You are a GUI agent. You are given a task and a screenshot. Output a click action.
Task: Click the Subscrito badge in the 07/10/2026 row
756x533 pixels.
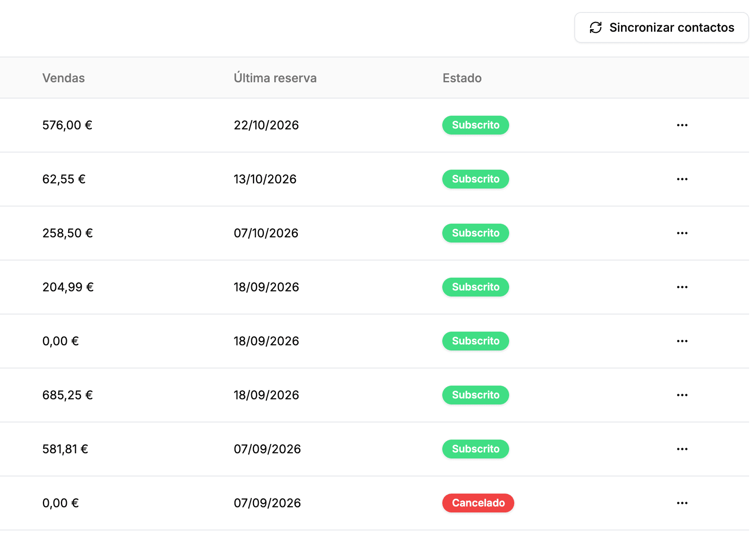coord(476,233)
